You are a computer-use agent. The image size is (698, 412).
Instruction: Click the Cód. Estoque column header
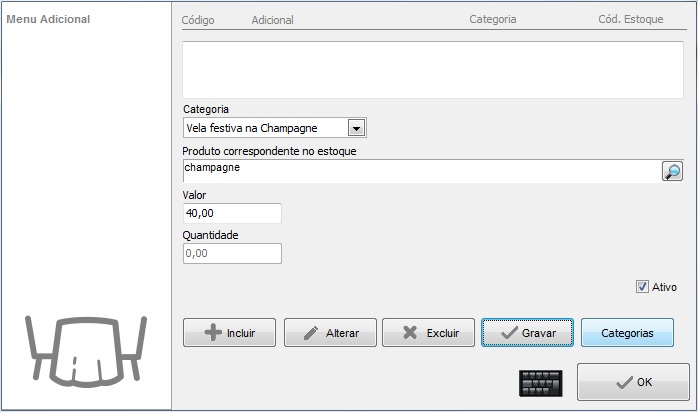[x=630, y=19]
